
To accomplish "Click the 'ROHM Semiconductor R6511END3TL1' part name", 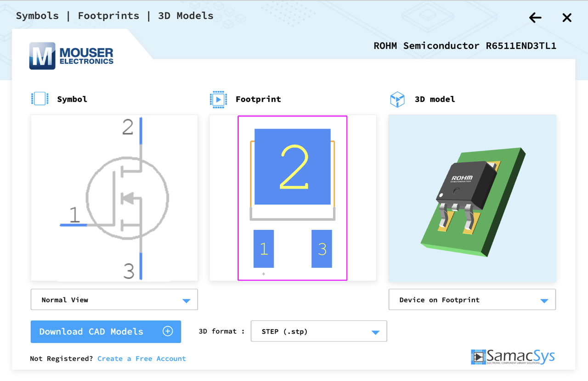I will tap(465, 46).
